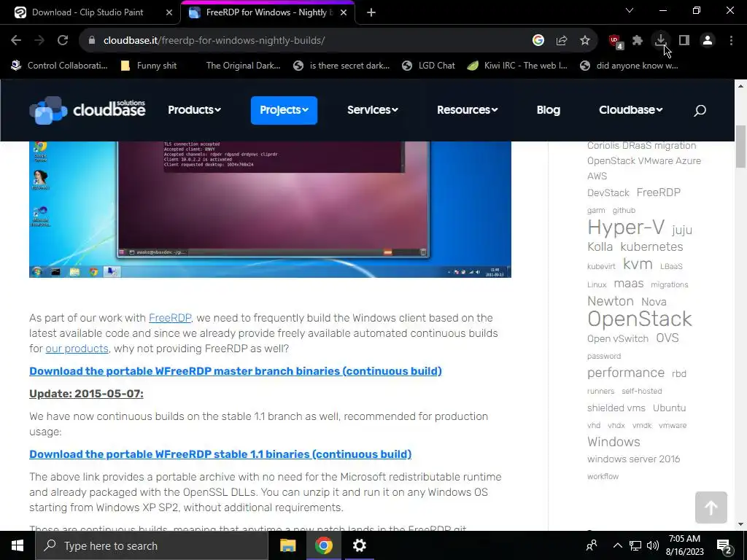The image size is (747, 560).
Task: Open the Windows Start menu
Action: [x=18, y=545]
